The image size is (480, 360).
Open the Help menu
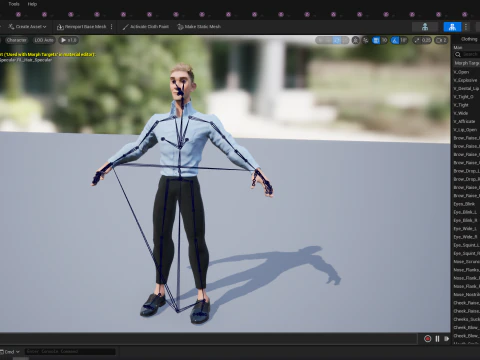pos(32,4)
